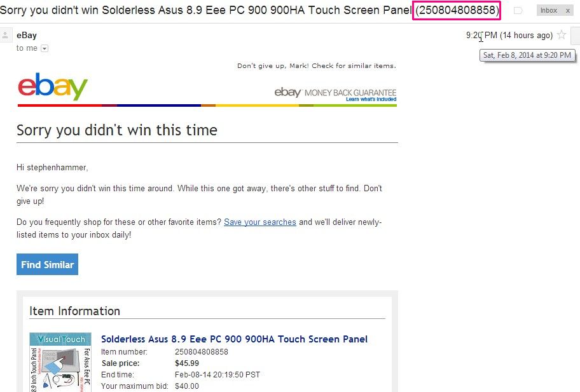Click the label tag icon beside subject
The height and width of the screenshot is (392, 580).
tap(518, 11)
